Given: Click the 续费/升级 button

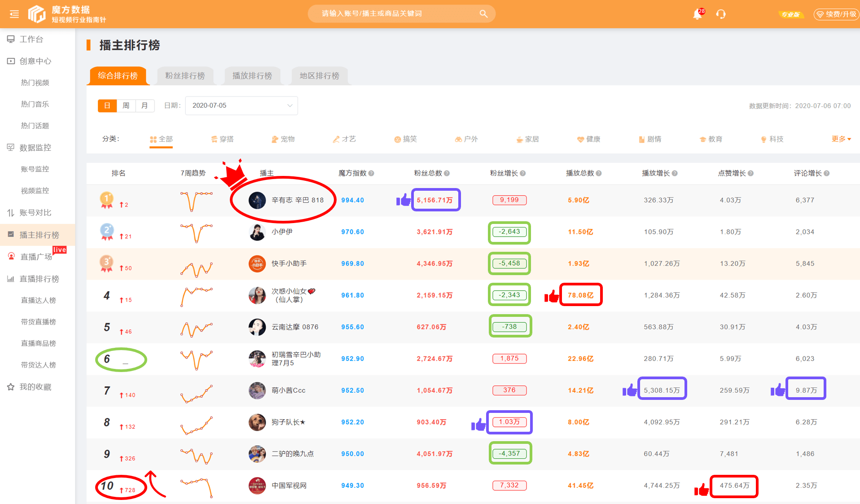Looking at the screenshot, I should click(836, 14).
